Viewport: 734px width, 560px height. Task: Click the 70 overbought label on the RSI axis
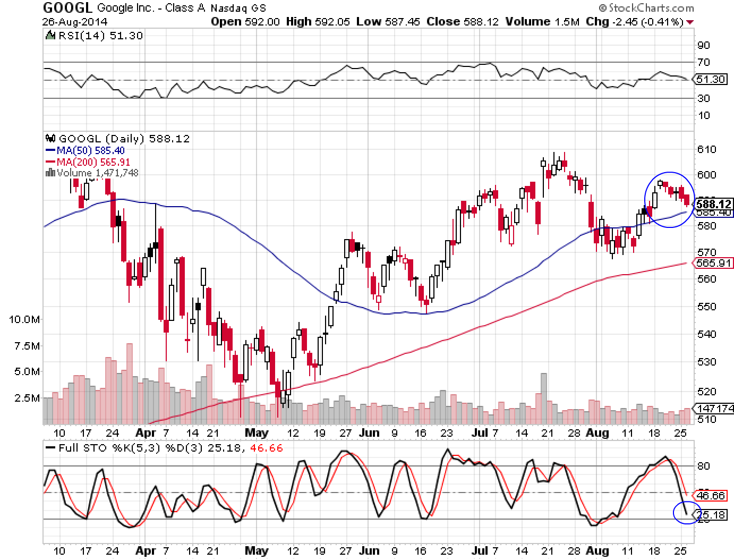[704, 63]
